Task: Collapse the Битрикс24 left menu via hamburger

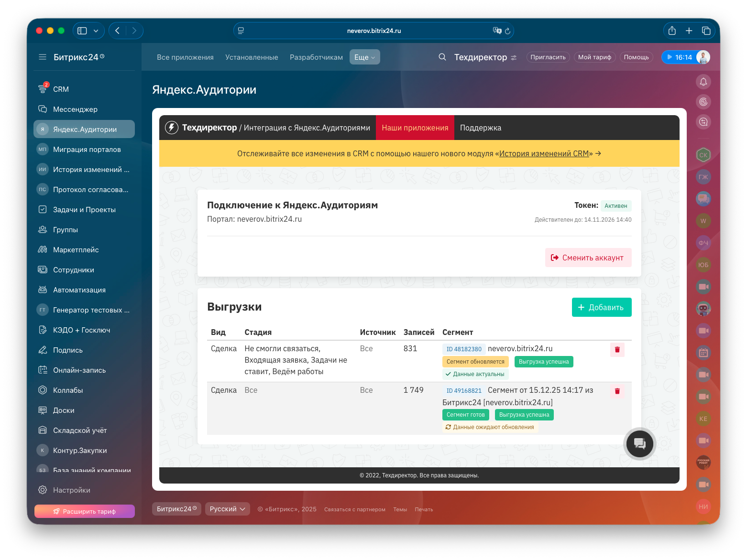Action: tap(43, 57)
